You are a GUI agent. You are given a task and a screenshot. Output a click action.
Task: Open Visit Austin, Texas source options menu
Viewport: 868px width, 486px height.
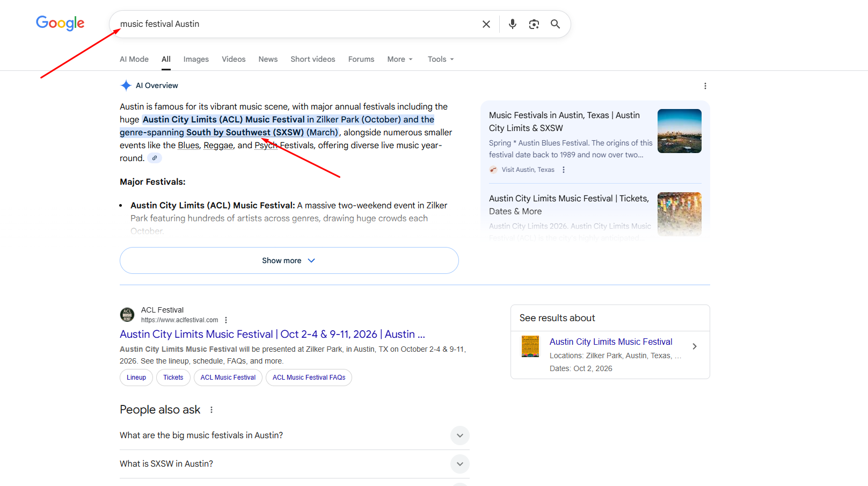[563, 170]
